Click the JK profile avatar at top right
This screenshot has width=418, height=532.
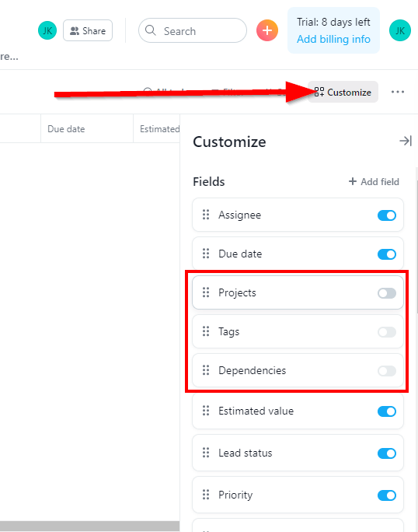point(400,30)
